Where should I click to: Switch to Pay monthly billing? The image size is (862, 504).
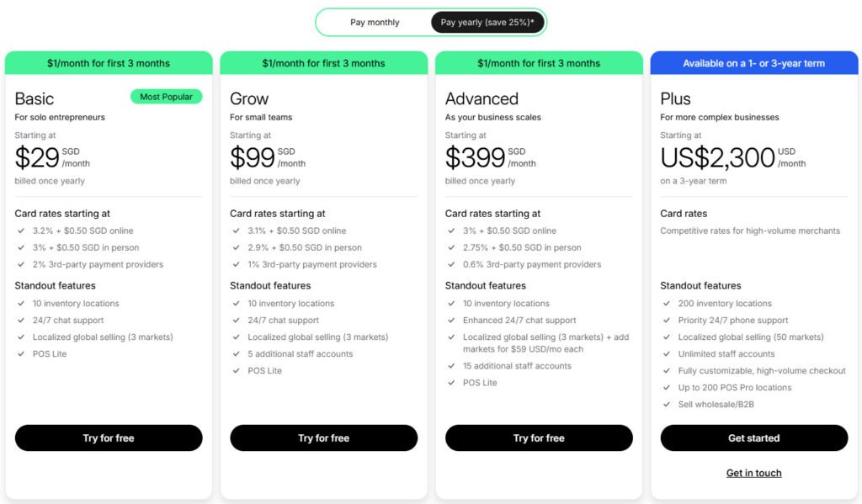(375, 23)
